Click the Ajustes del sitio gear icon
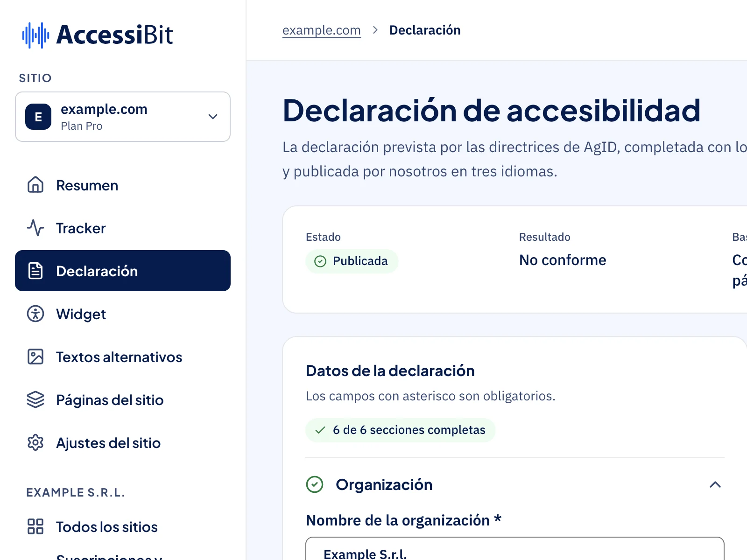747x560 pixels. (35, 442)
